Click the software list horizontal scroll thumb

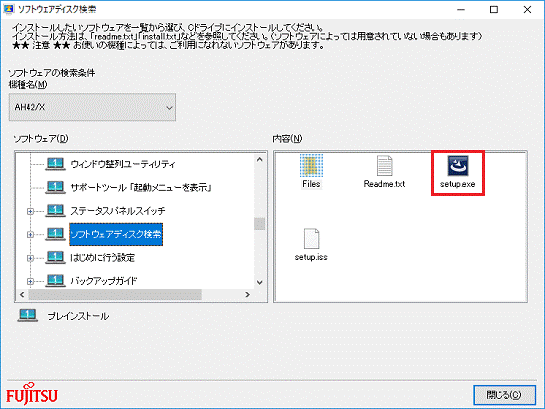click(115, 295)
